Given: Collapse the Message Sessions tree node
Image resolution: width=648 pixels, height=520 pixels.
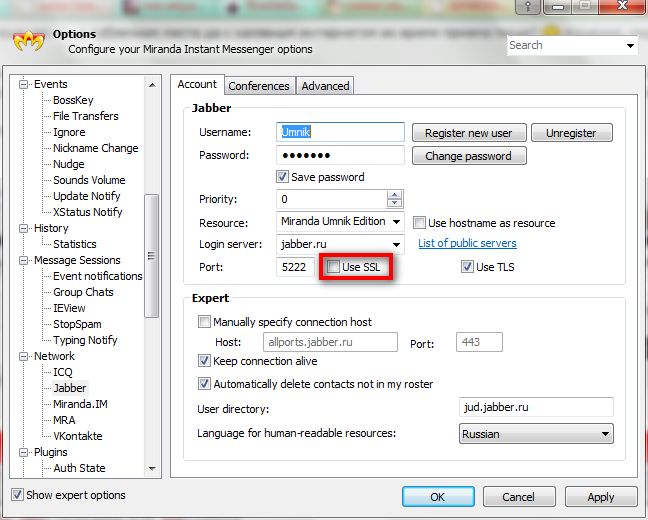Looking at the screenshot, I should (24, 260).
